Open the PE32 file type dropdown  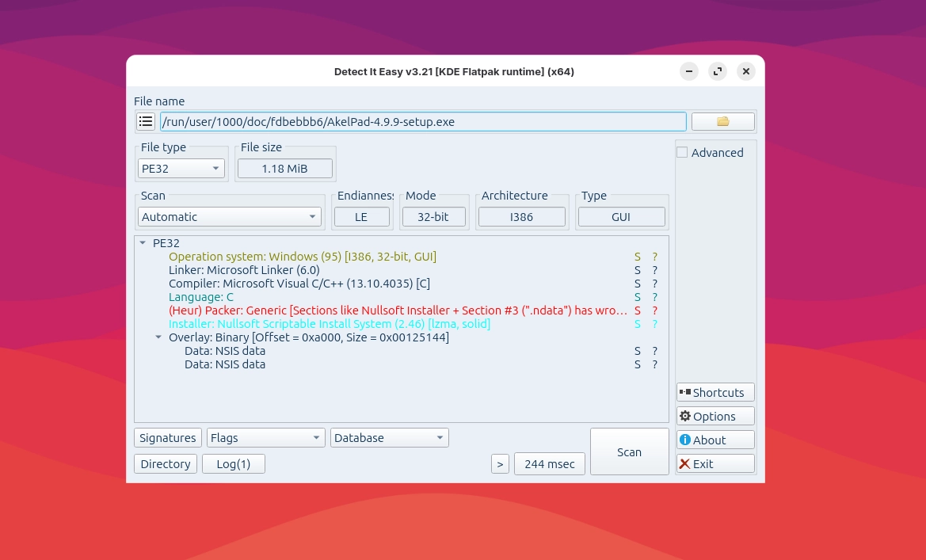pyautogui.click(x=181, y=169)
